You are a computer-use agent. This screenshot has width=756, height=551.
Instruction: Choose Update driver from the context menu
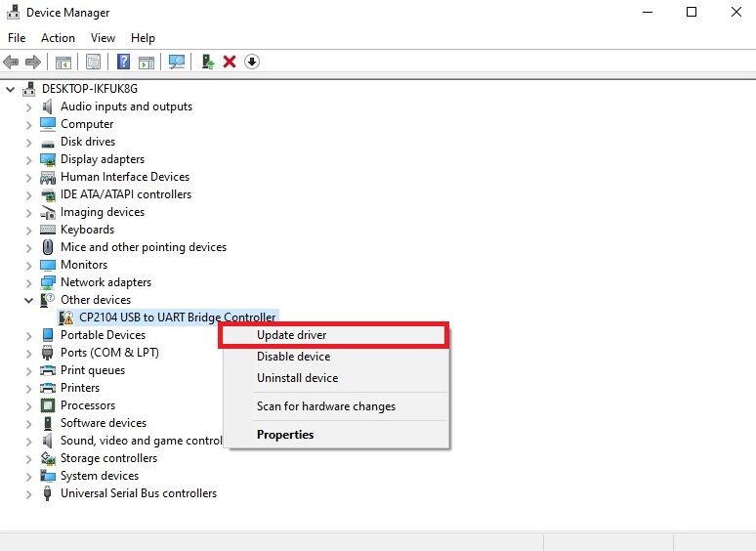point(291,335)
